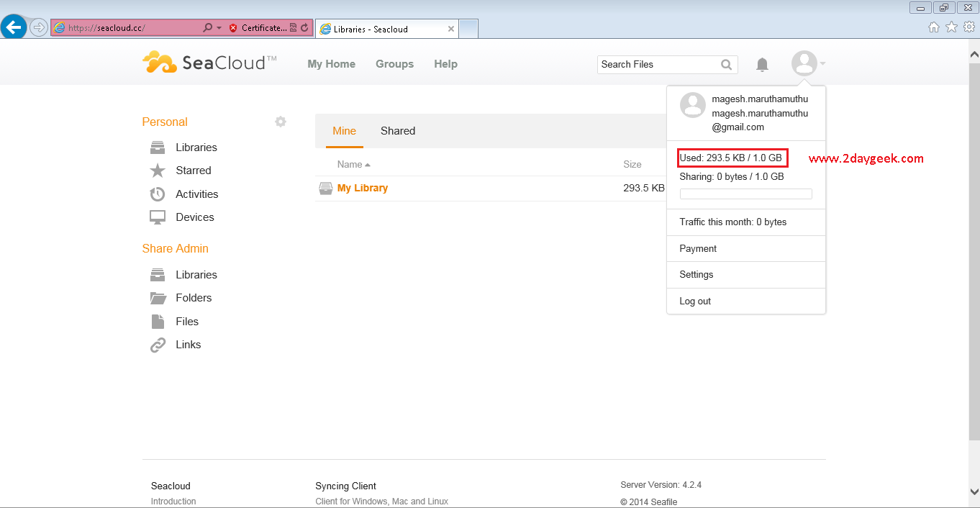Open the Share Admin Files icon
980x508 pixels.
click(158, 322)
